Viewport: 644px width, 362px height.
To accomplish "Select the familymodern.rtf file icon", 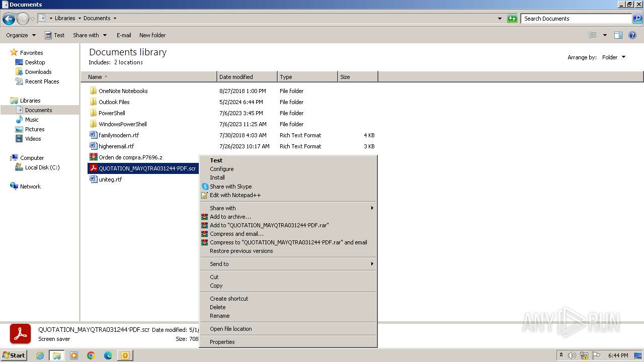I will pyautogui.click(x=93, y=135).
